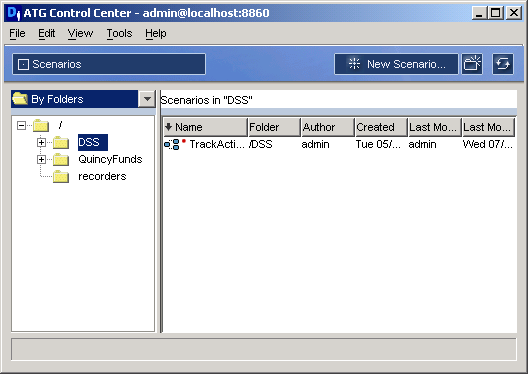Select the root folder icon
This screenshot has width=528, height=374.
coord(41,126)
